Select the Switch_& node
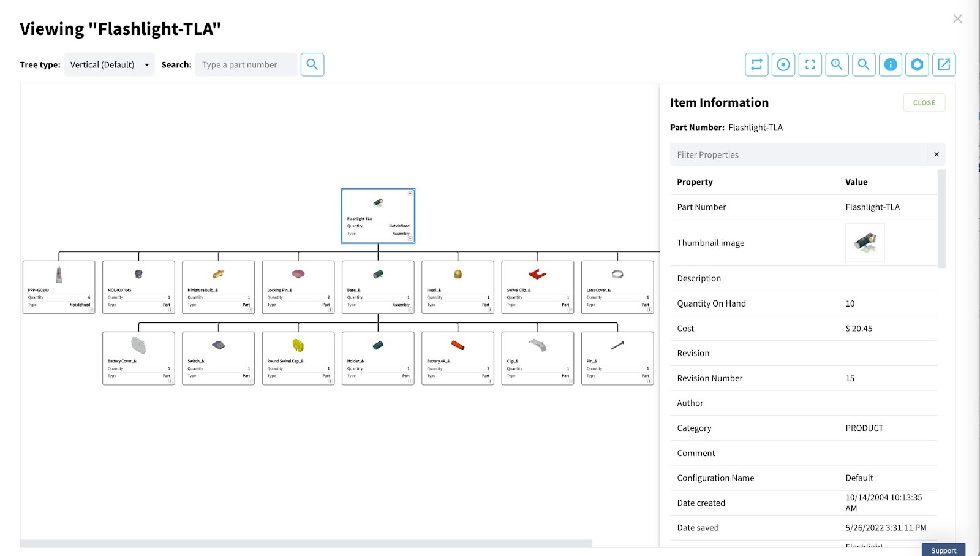The image size is (980, 556). click(218, 358)
